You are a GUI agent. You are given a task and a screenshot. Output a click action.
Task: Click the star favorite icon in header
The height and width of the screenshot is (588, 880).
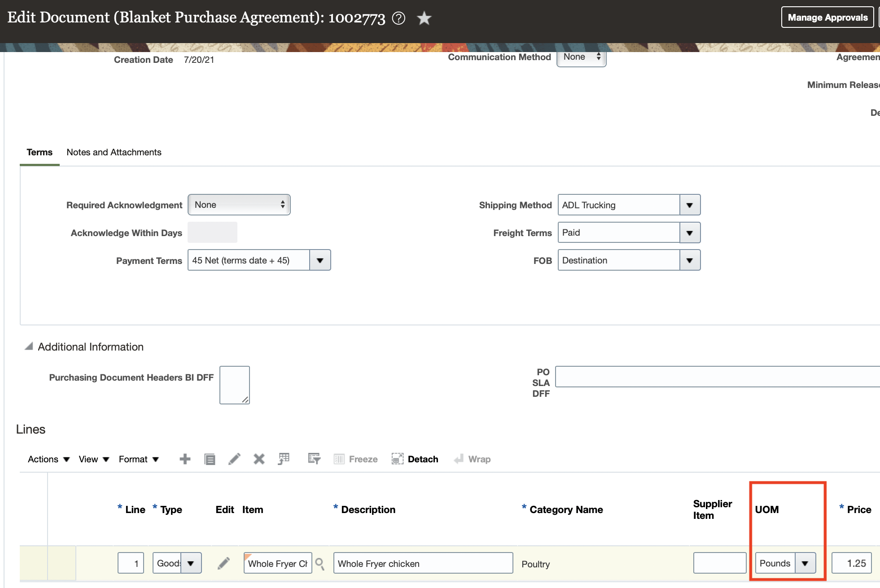[x=424, y=18]
